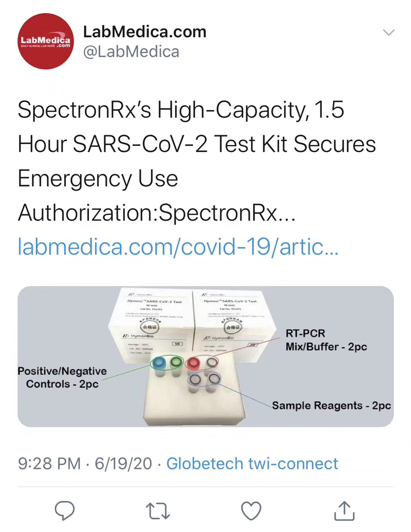The height and width of the screenshot is (532, 411).
Task: Share the tweet via share icon
Action: (x=344, y=511)
